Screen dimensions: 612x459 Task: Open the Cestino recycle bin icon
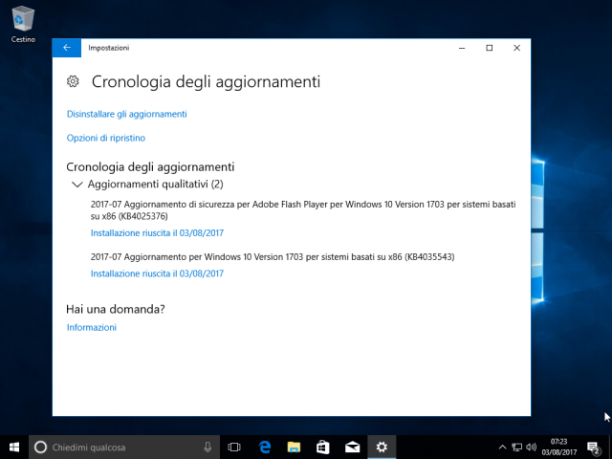coord(23,24)
